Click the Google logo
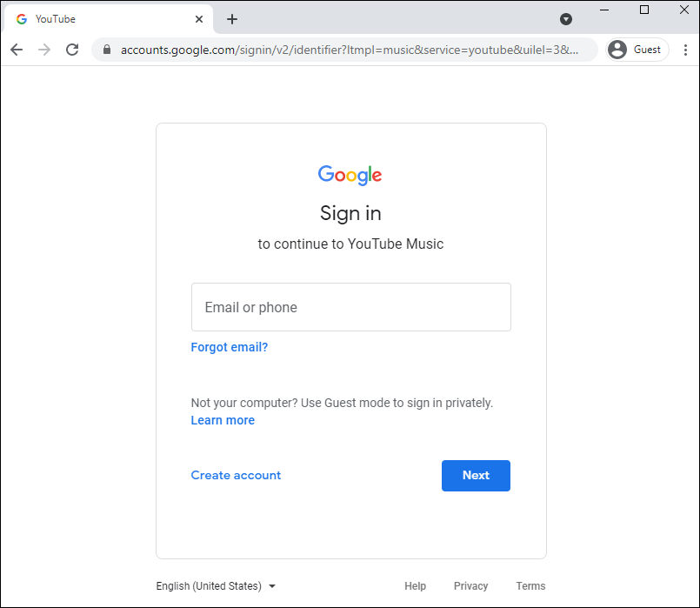 (x=350, y=175)
